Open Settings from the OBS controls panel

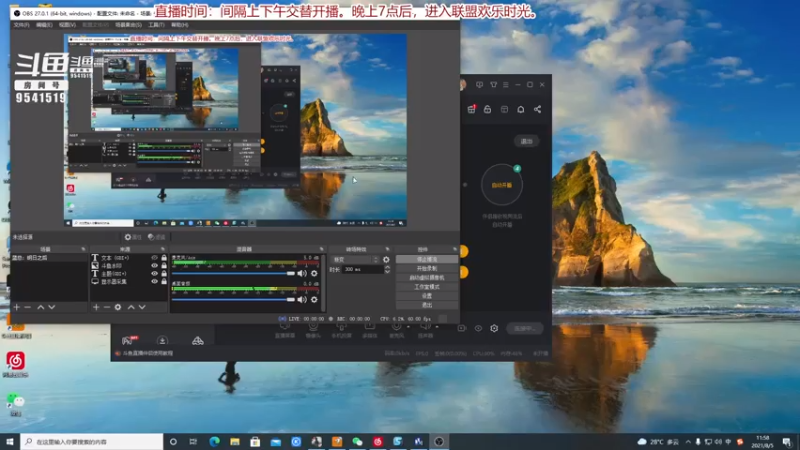[427, 296]
